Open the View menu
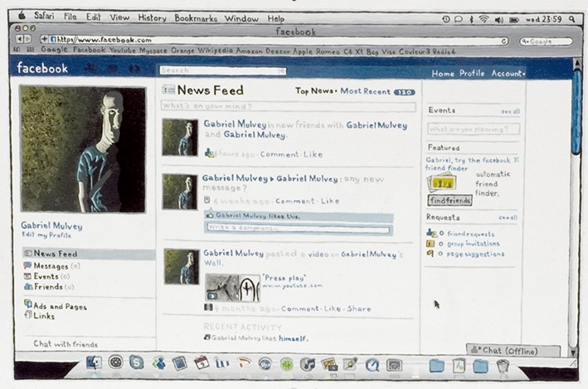 (119, 17)
